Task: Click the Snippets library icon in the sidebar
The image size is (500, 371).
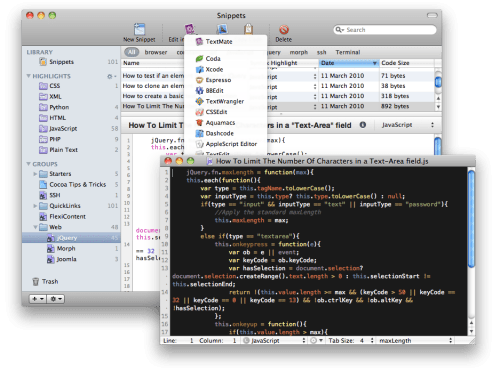Action: tap(43, 62)
